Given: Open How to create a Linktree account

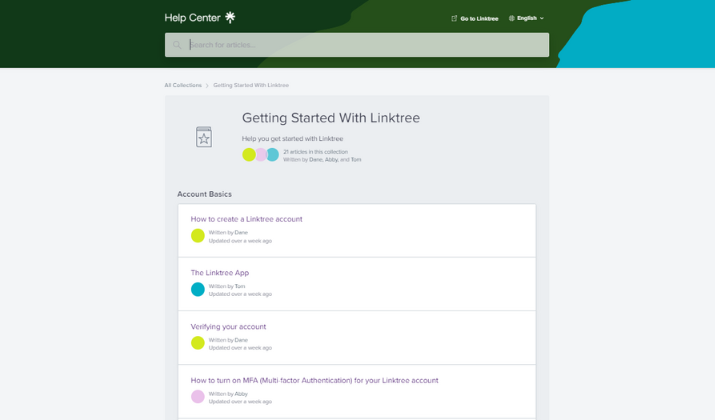Looking at the screenshot, I should pyautogui.click(x=246, y=219).
